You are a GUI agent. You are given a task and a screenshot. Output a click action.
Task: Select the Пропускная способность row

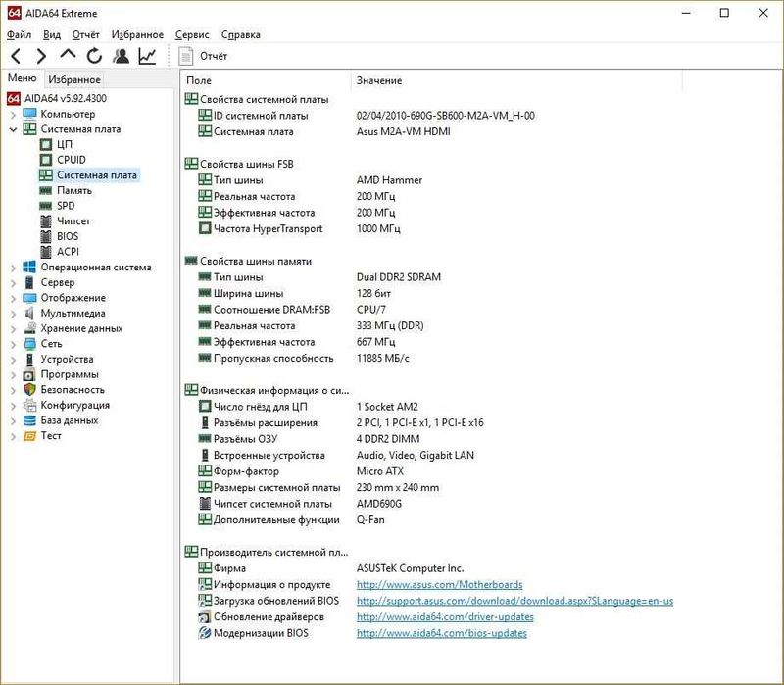coord(304,358)
